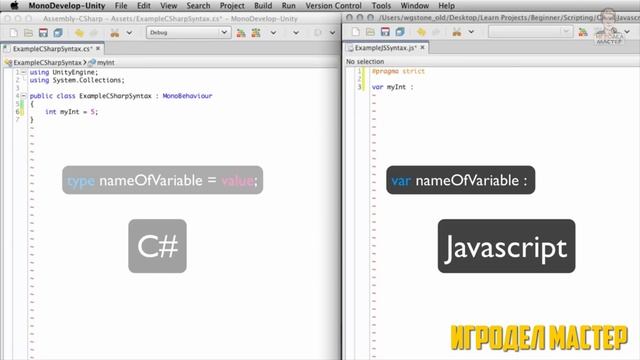Open empty configuration combo box in right window
The image size is (640, 360).
(x=531, y=32)
